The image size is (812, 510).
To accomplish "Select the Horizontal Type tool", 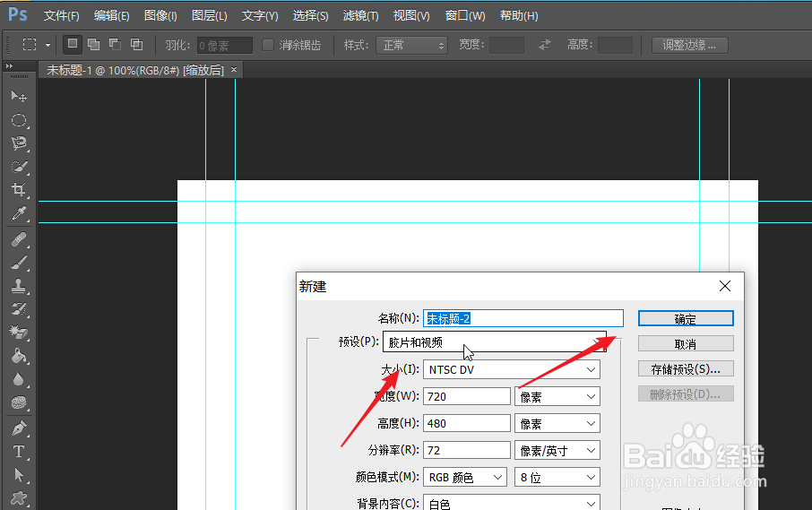I will click(19, 452).
